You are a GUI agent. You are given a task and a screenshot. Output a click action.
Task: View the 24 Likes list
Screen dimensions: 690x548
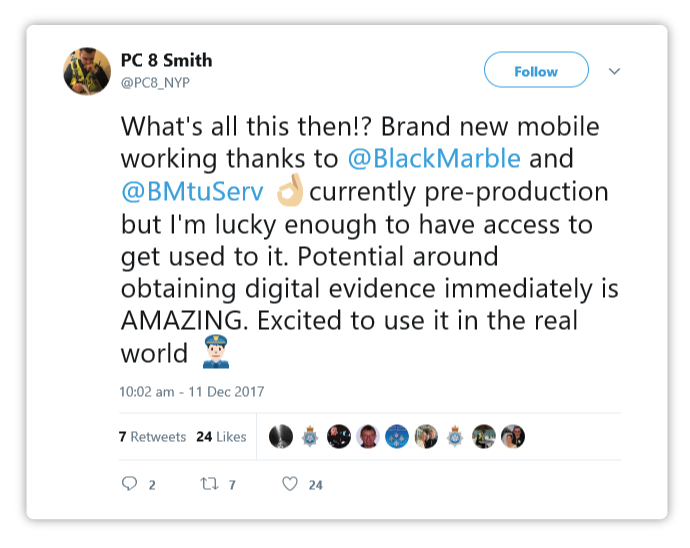coord(221,437)
